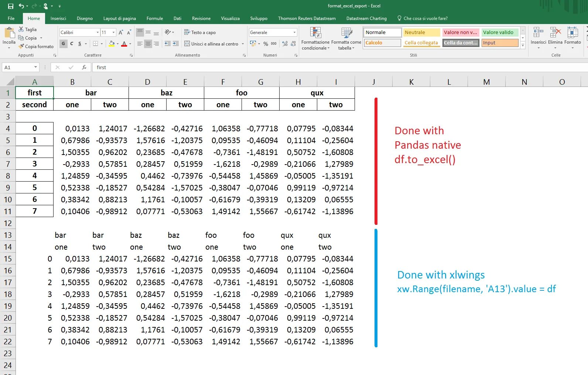Image resolution: width=588 pixels, height=375 pixels.
Task: Open the File tab
Action: click(11, 18)
